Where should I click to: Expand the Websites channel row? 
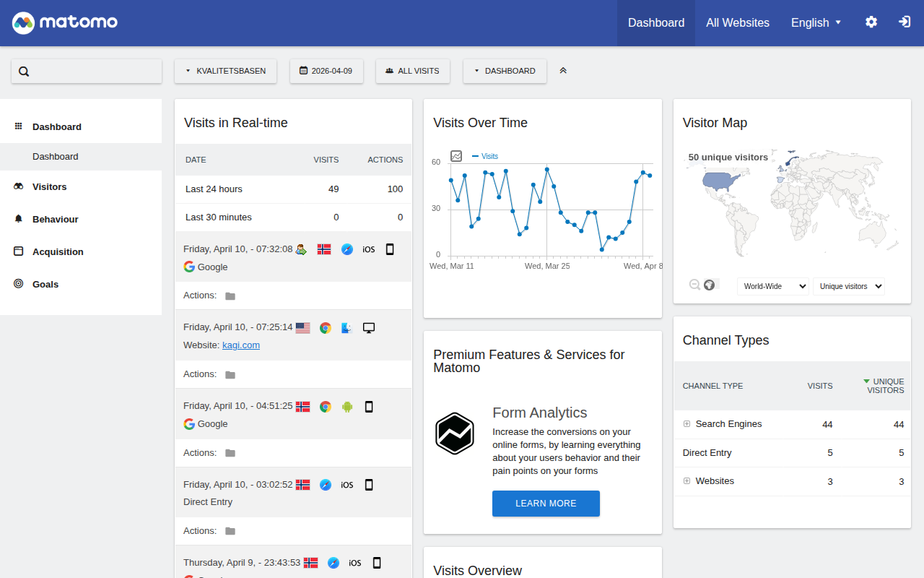point(687,481)
